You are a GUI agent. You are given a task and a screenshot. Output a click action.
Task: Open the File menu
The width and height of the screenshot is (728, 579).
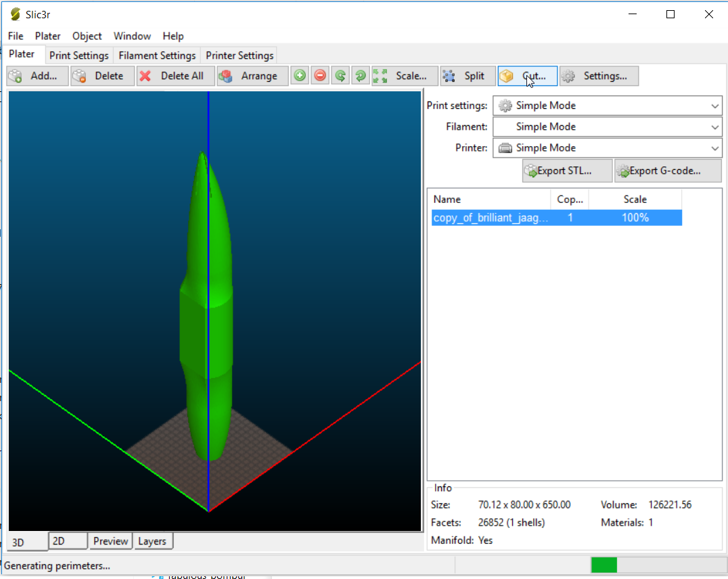click(x=16, y=37)
